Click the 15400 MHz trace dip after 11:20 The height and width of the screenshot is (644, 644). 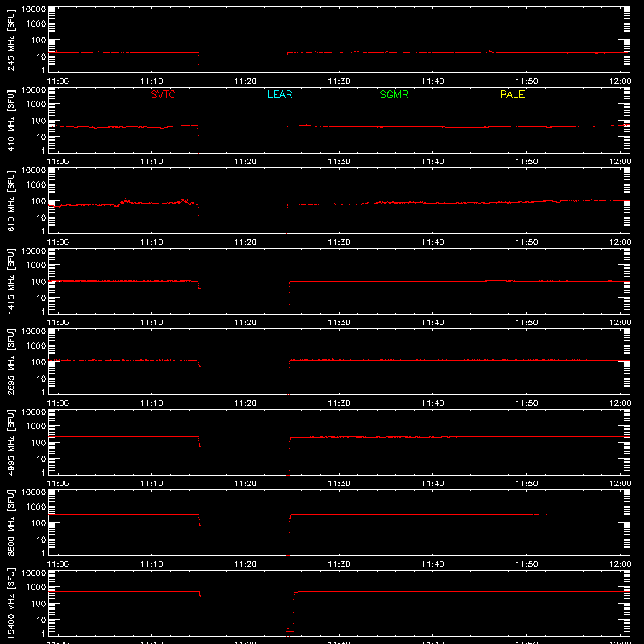click(x=291, y=614)
